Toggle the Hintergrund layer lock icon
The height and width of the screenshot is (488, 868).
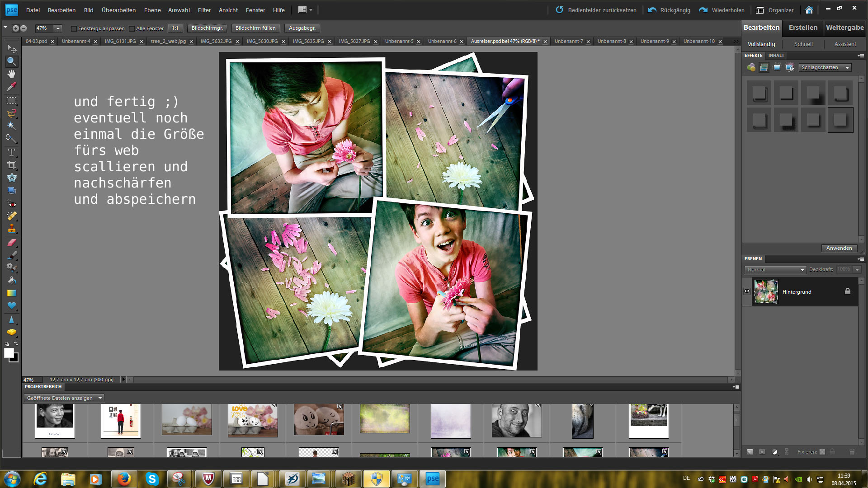coord(848,291)
